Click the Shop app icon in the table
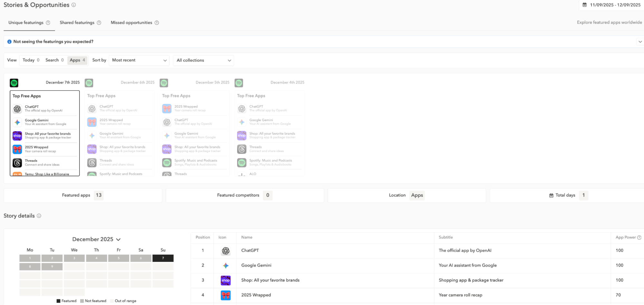The width and height of the screenshot is (644, 305). tap(225, 280)
